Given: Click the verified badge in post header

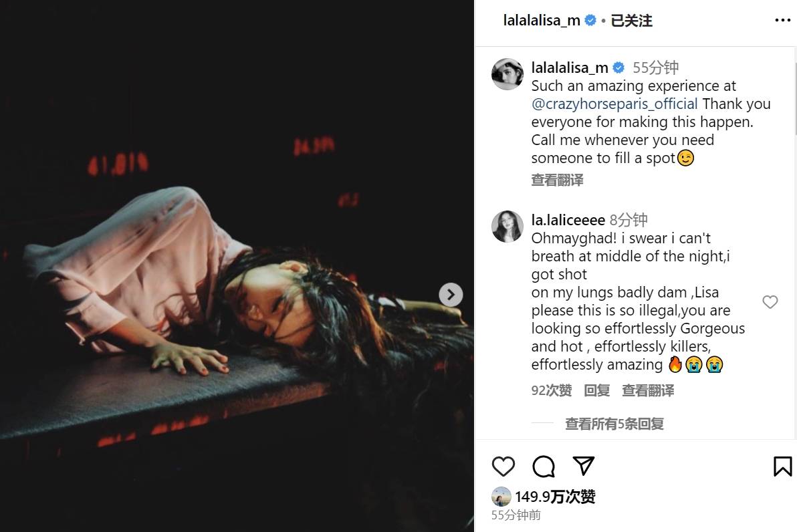Looking at the screenshot, I should click(590, 20).
